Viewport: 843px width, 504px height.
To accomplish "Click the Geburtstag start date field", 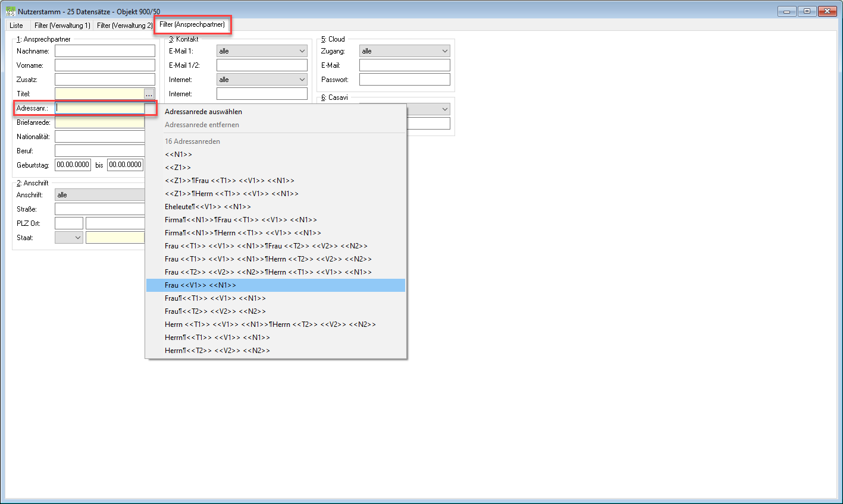I will pos(73,165).
